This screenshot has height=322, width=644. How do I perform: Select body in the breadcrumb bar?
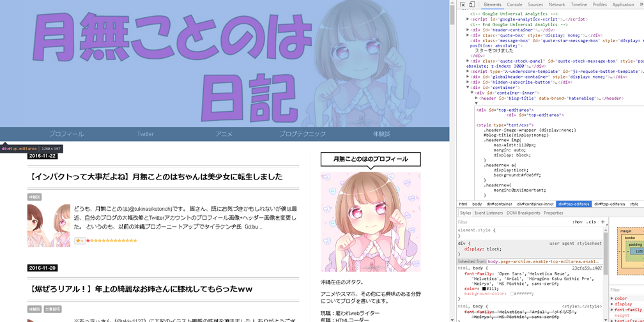477,204
